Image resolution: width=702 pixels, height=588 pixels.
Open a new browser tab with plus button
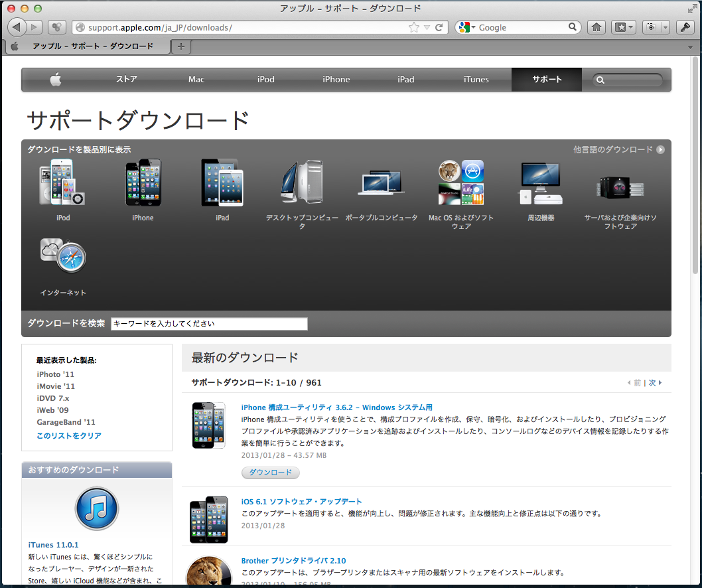[181, 46]
